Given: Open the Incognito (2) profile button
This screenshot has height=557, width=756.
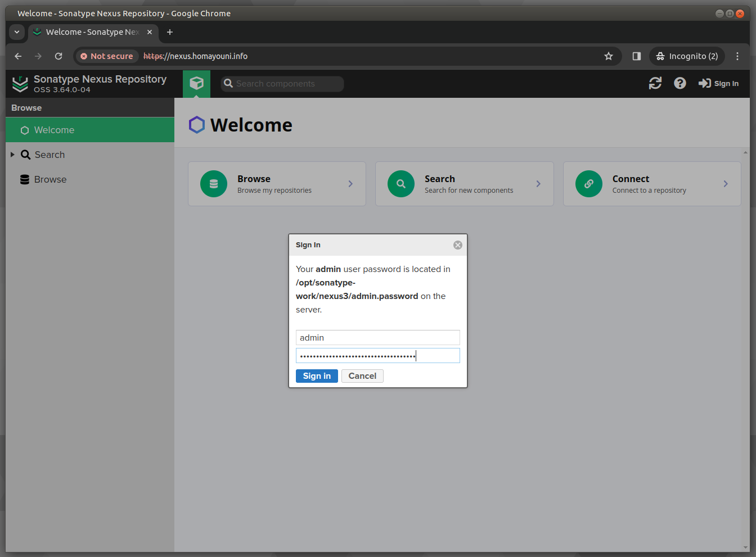Looking at the screenshot, I should (687, 56).
